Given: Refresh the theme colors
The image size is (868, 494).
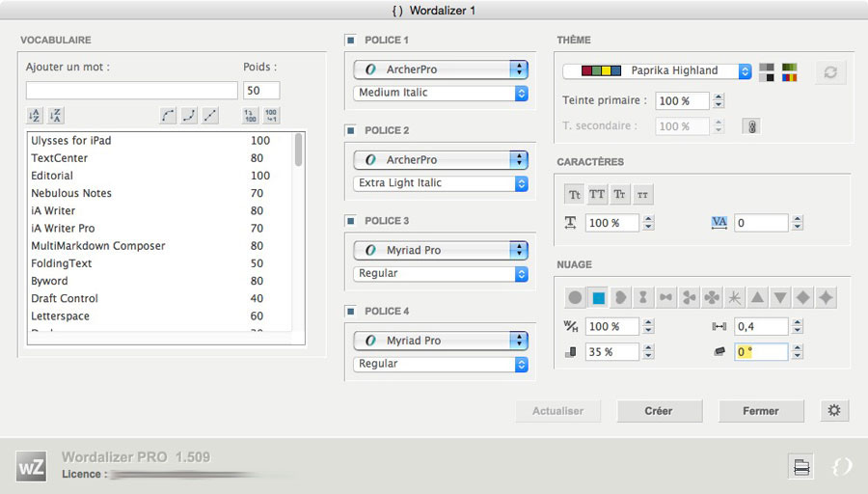Looking at the screenshot, I should [x=830, y=72].
